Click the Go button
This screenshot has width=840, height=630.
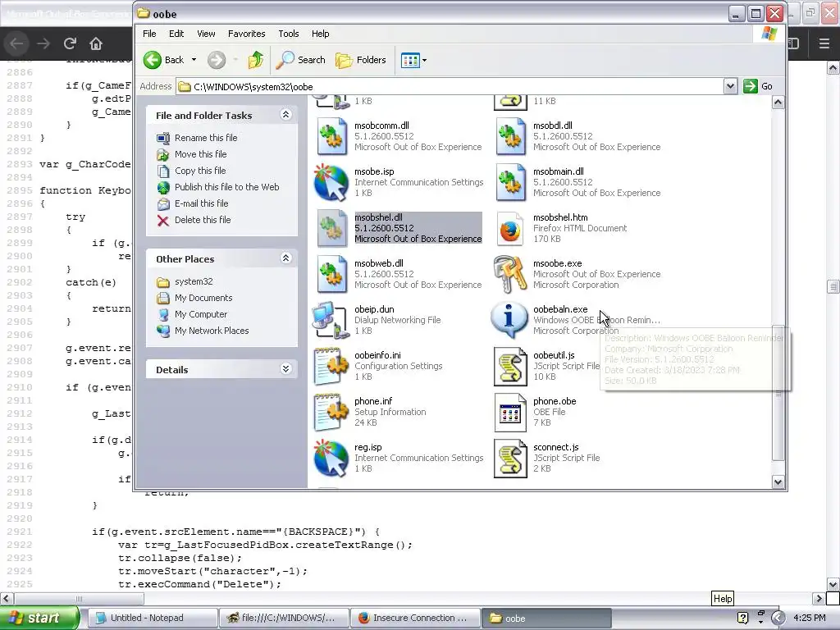[x=758, y=86]
